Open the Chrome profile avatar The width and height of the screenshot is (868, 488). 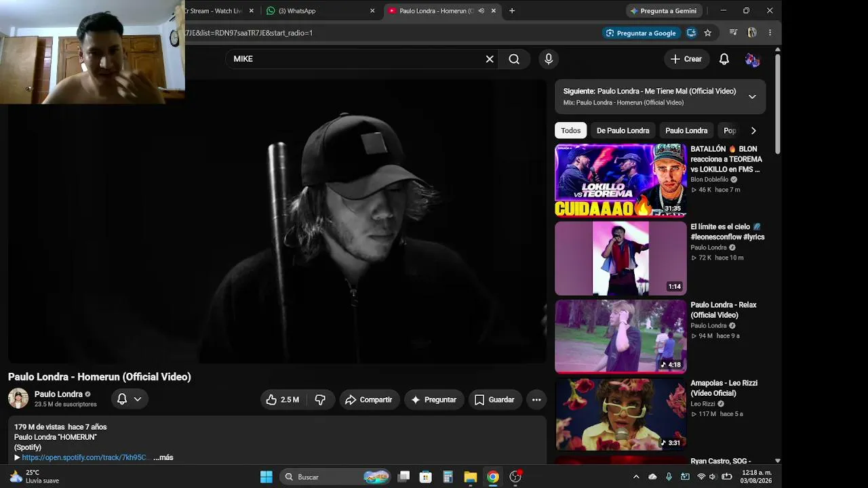click(x=752, y=33)
